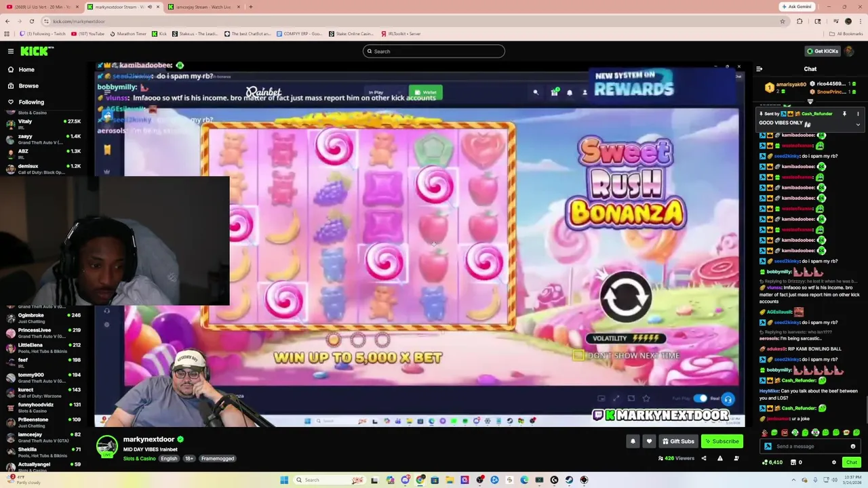Screen dimensions: 868x488
Task: Collapse the chat panel arrow icon
Action: click(759, 68)
